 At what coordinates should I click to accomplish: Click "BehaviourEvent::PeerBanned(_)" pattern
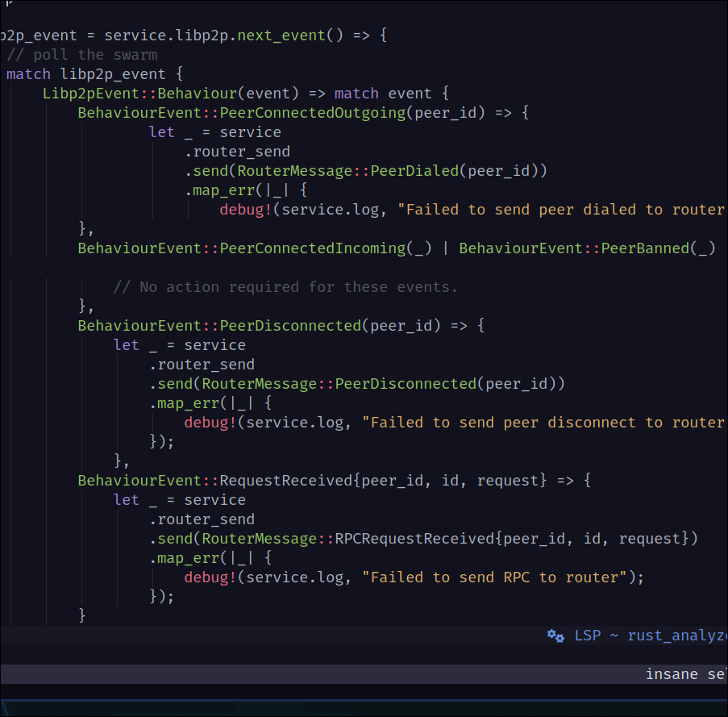pyautogui.click(x=588, y=248)
